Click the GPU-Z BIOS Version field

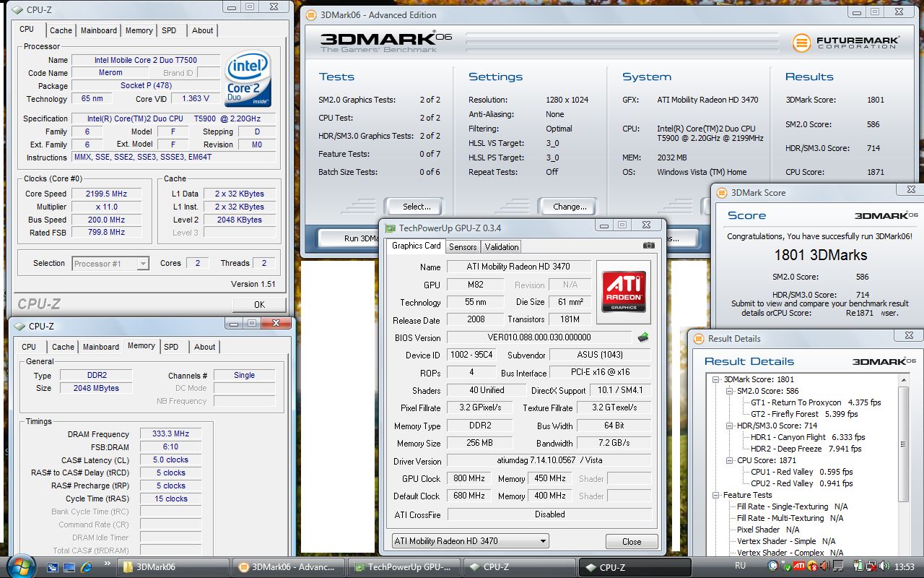pyautogui.click(x=539, y=337)
